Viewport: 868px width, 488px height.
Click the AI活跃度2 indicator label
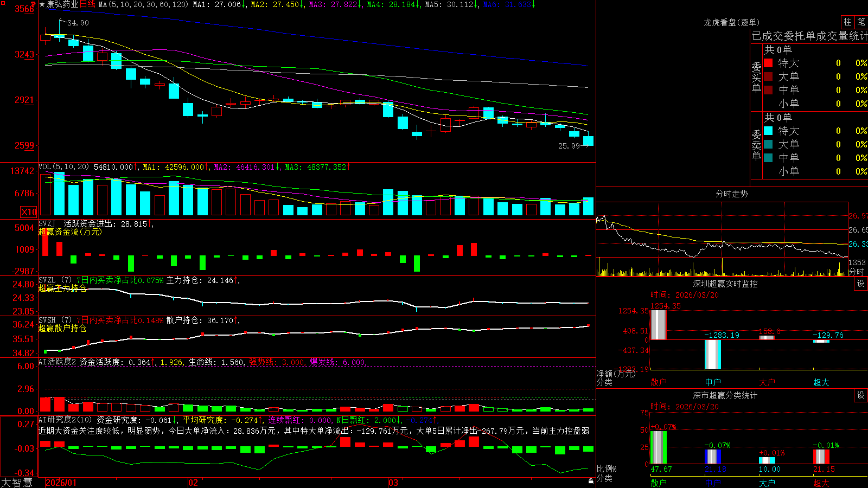[x=58, y=362]
